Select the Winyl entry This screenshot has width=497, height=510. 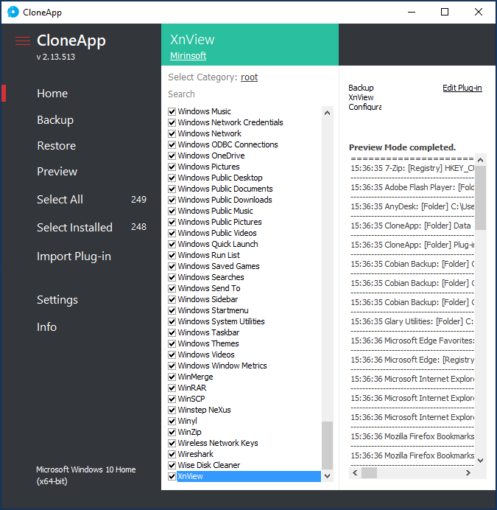click(187, 421)
